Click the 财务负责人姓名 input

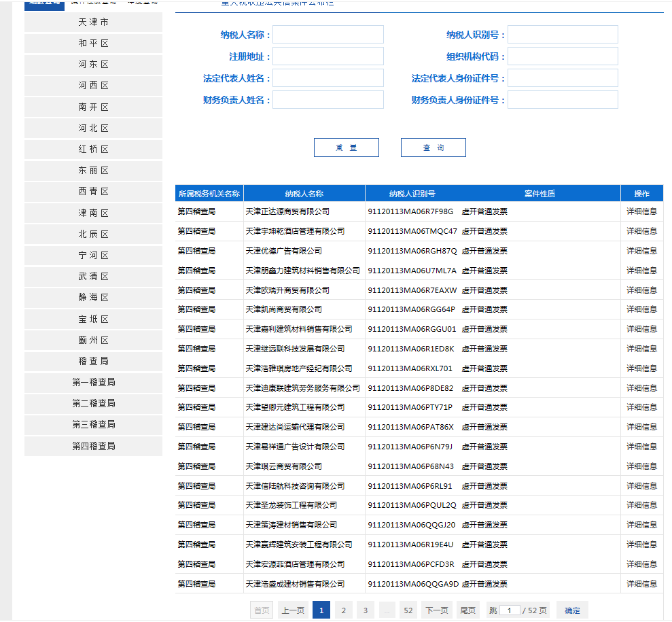point(328,99)
